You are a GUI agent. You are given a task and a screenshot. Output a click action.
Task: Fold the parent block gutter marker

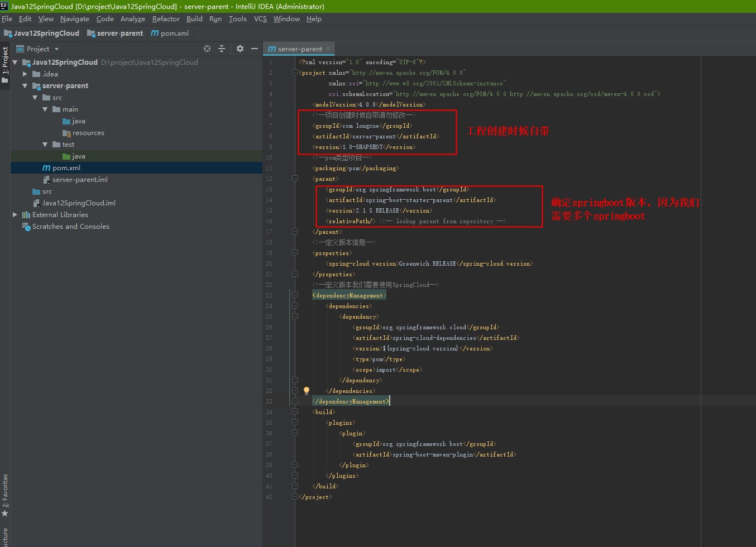tap(295, 179)
